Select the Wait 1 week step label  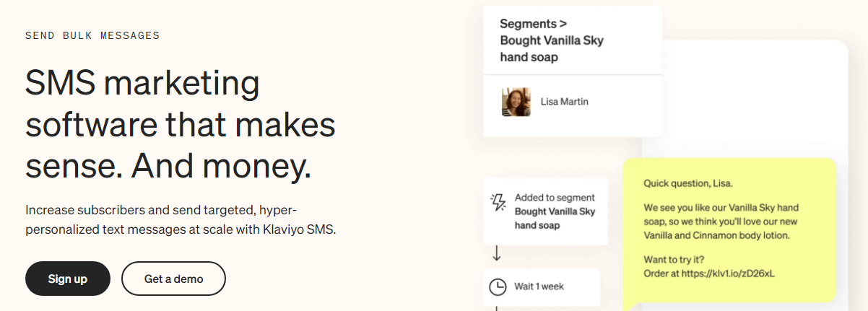tap(539, 286)
